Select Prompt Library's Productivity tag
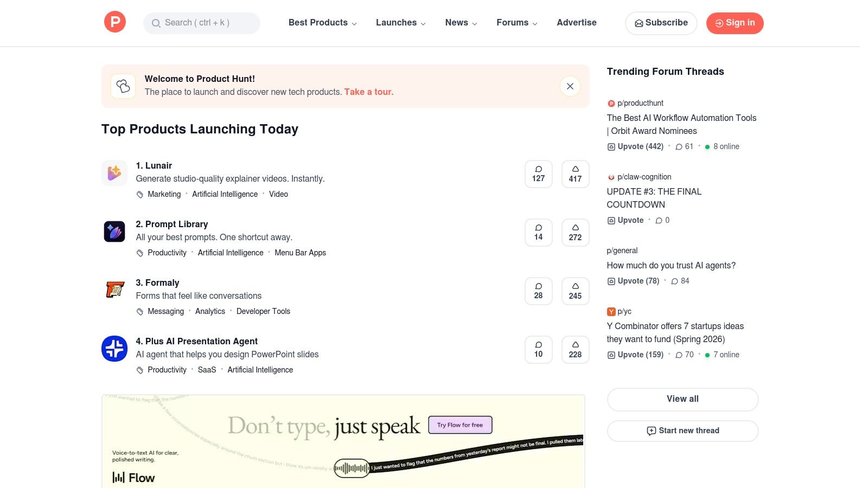 click(167, 253)
